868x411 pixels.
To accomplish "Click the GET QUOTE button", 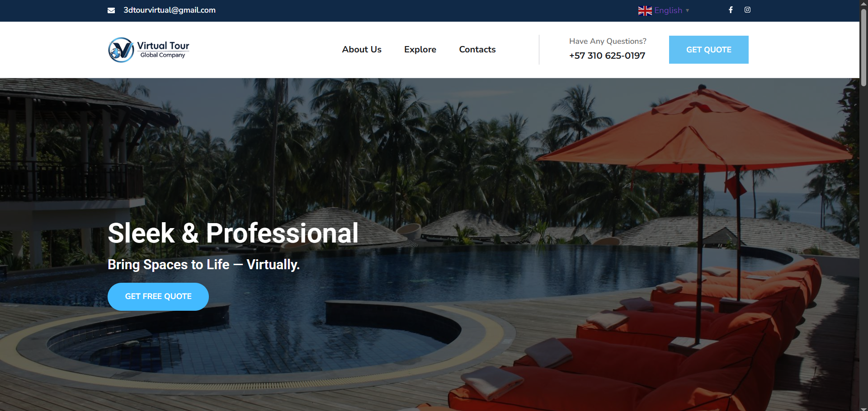I will click(x=709, y=50).
